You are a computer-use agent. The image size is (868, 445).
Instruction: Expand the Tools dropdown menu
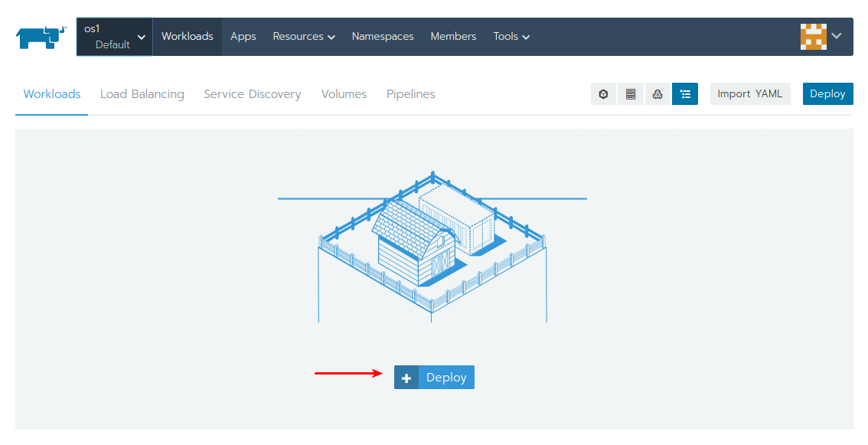click(x=511, y=36)
